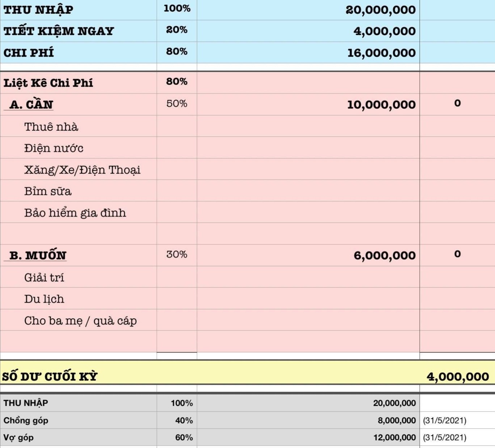The image size is (495, 448).
Task: Select the TIẾT KIỆM NGAY cell
Action: point(59,31)
